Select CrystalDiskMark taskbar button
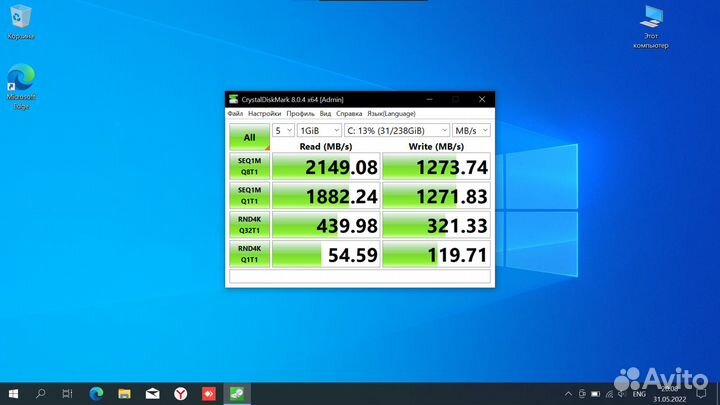The height and width of the screenshot is (405, 720). [x=237, y=394]
